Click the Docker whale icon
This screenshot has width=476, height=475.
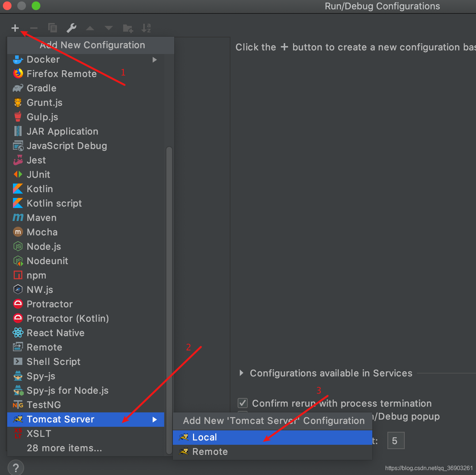tap(18, 59)
